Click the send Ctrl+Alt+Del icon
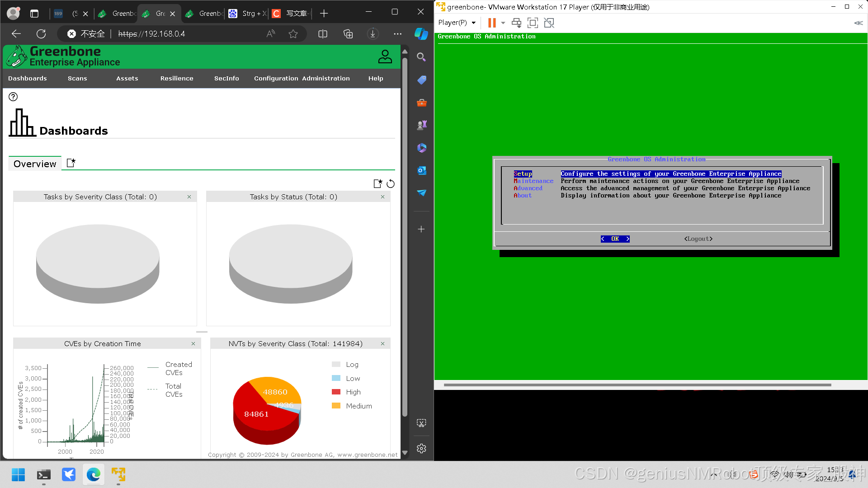This screenshot has height=488, width=868. click(x=516, y=23)
